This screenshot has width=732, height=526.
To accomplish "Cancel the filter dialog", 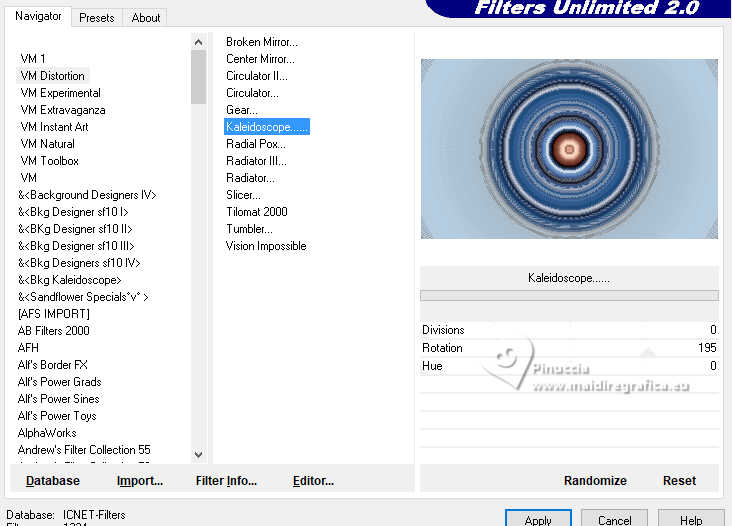I will [x=614, y=519].
